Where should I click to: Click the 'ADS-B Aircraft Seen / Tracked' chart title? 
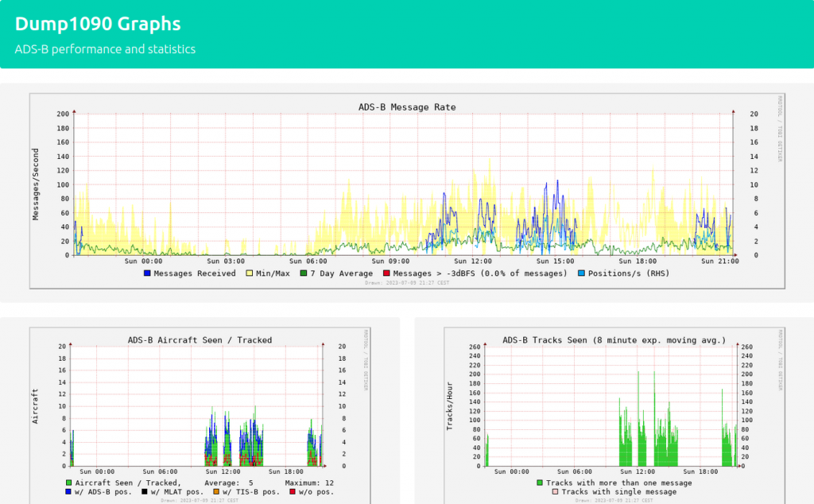[200, 340]
